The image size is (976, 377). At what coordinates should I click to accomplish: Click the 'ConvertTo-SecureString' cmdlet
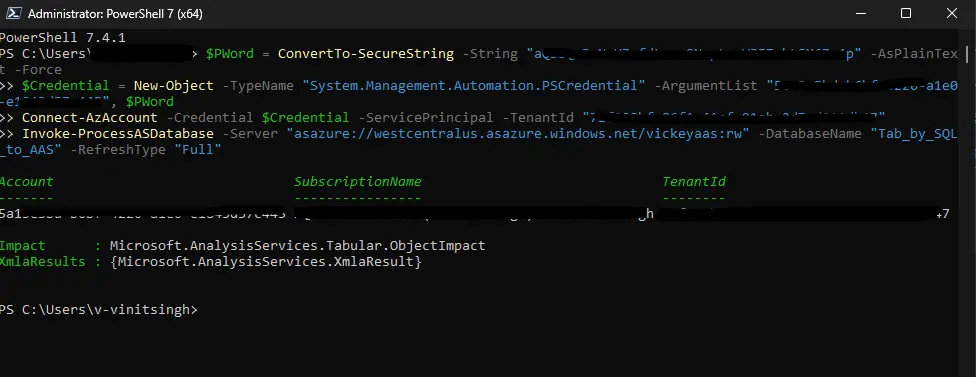click(x=366, y=54)
